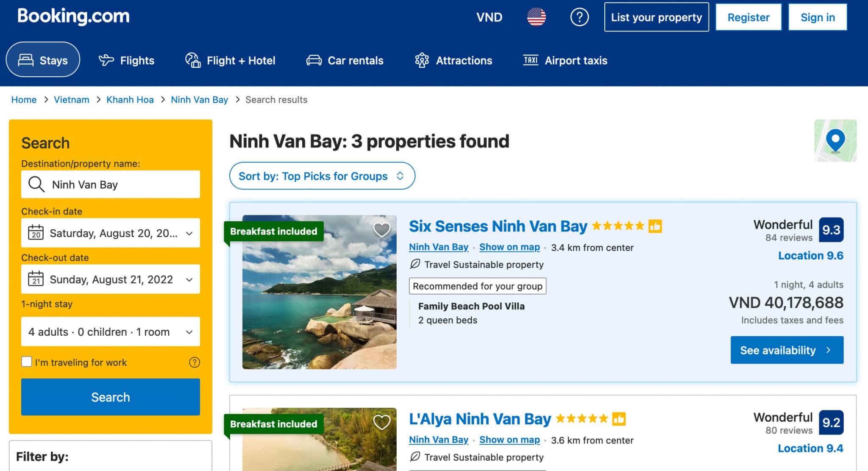868x471 pixels.
Task: Click the check-in calendar icon
Action: point(36,233)
